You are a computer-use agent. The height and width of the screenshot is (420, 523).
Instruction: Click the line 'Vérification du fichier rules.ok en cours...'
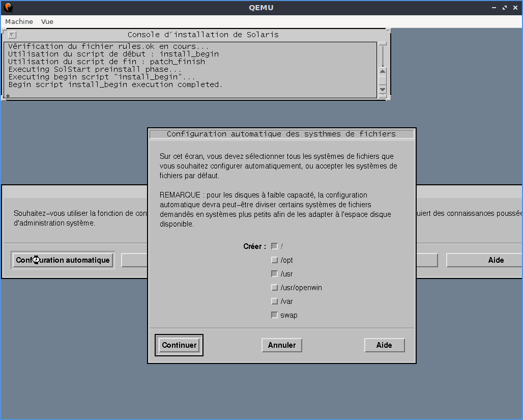(109, 46)
